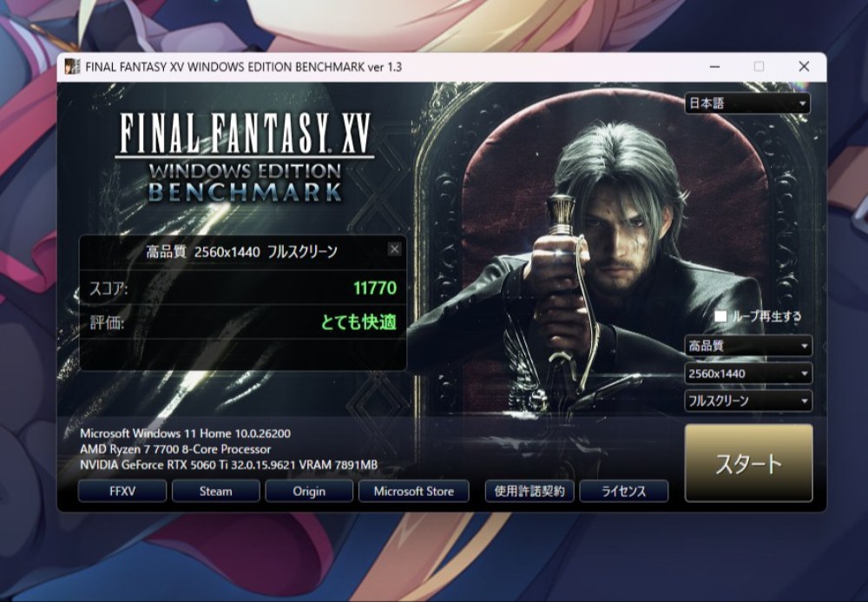Close the benchmark window
Screen dimensions: 868x602
click(805, 67)
